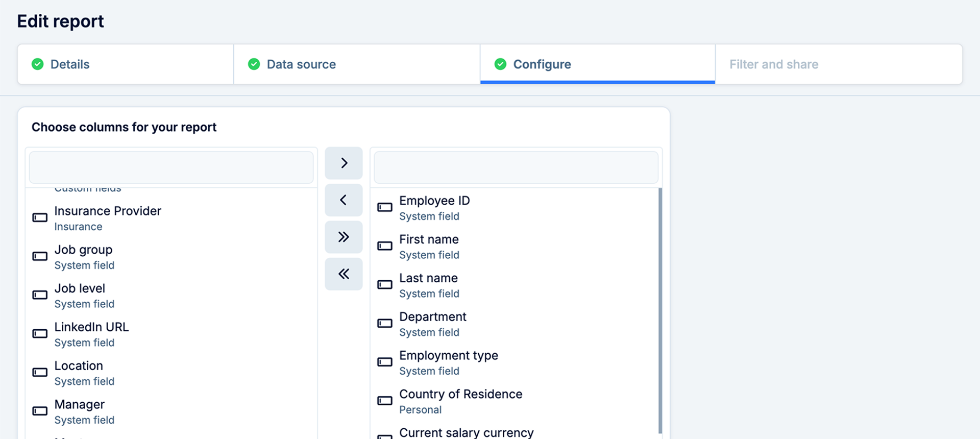Switch to Filter and share tab

[x=773, y=64]
